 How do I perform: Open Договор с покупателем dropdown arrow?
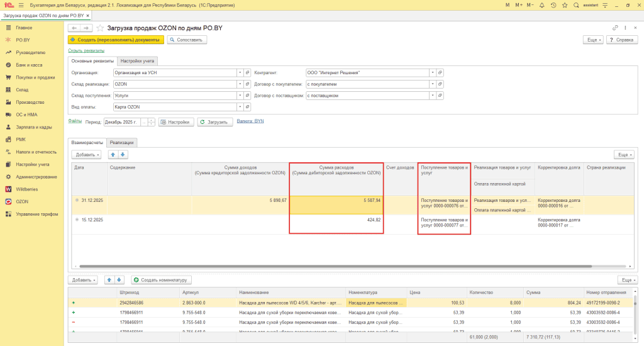[x=433, y=84]
